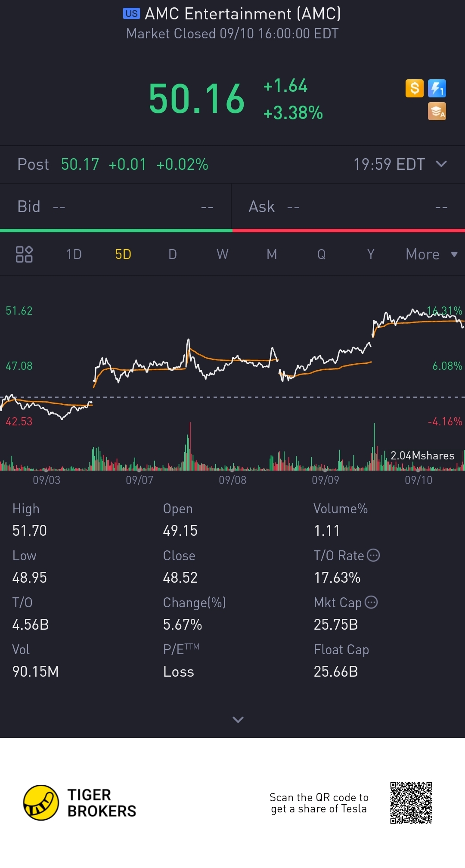Tap AMC Entertainment (AMC) title
Viewport: 465px width, 868px height.
tap(243, 14)
